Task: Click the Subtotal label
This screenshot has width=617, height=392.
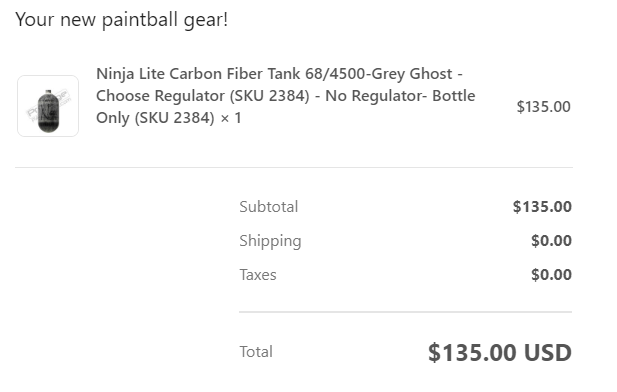Action: click(269, 207)
